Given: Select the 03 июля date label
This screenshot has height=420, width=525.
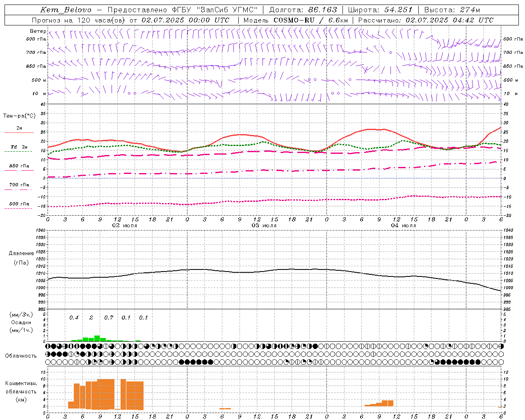Looking at the screenshot, I should [x=264, y=226].
